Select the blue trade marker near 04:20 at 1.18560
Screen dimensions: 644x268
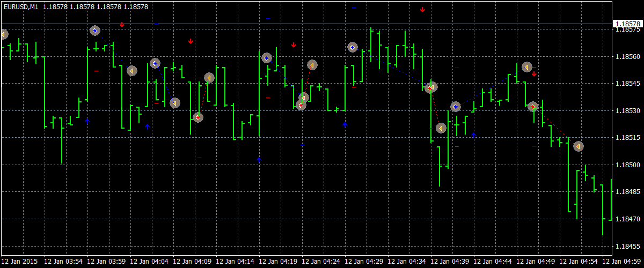click(267, 57)
